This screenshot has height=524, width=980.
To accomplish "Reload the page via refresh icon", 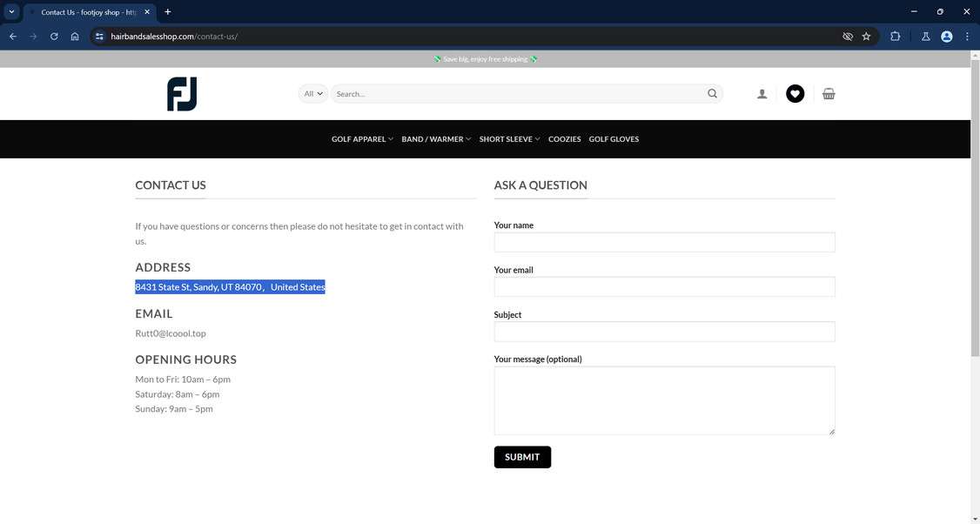I will coord(53,37).
